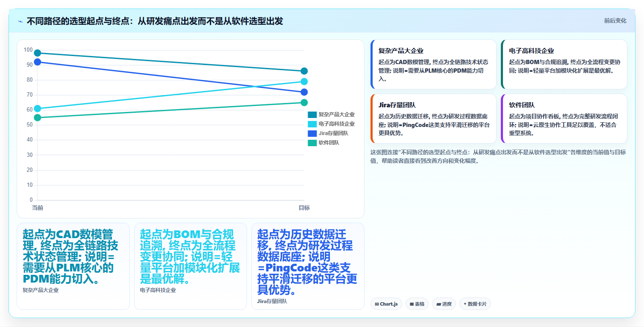
Task: Click 复杂产品大企业 caption under data card
Action: pyautogui.click(x=41, y=290)
